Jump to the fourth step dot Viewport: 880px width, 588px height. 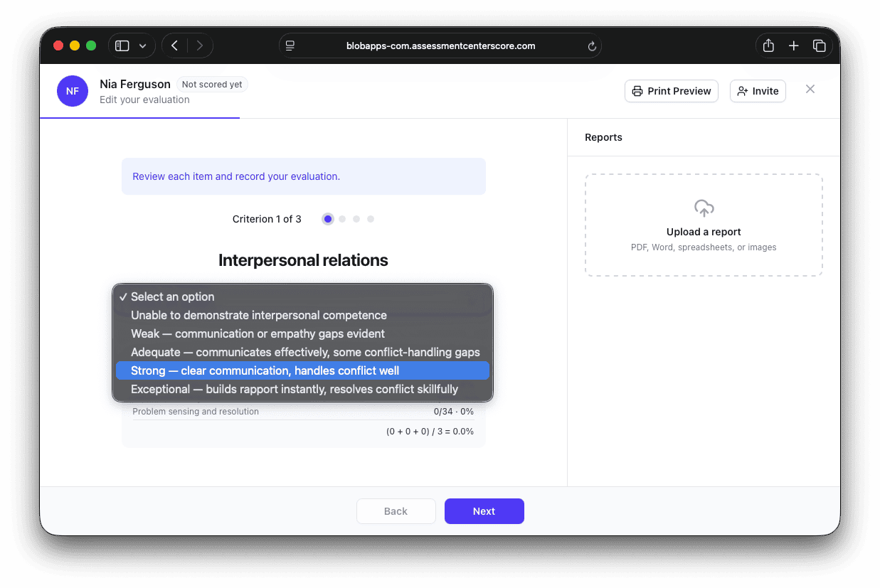pos(371,219)
